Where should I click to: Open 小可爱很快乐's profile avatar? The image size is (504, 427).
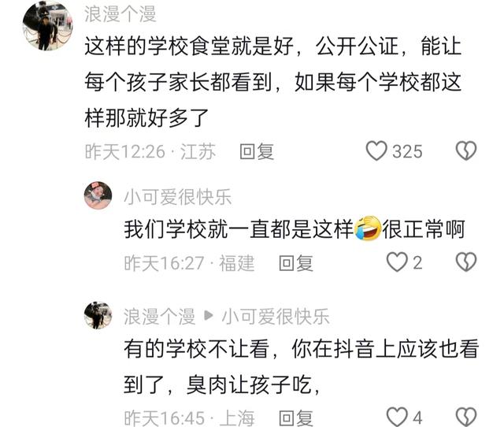tap(98, 195)
